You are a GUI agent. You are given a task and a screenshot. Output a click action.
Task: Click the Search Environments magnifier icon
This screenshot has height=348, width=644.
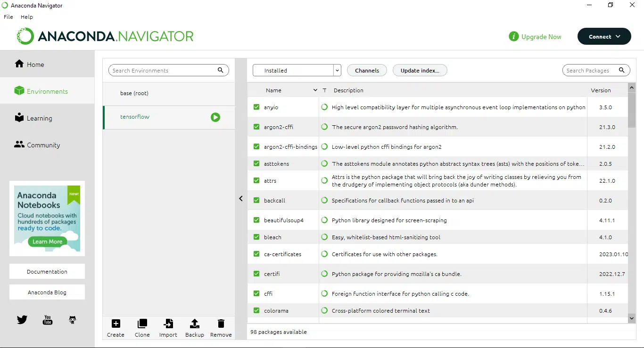click(x=220, y=70)
